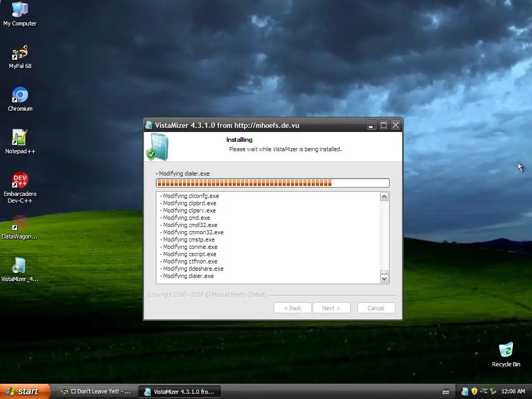Select the Notepad++ desktop shortcut
Image resolution: width=532 pixels, height=399 pixels.
point(20,142)
